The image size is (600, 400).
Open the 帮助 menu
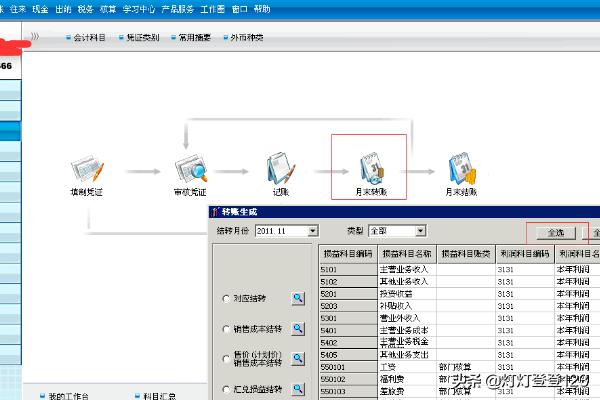[x=262, y=9]
